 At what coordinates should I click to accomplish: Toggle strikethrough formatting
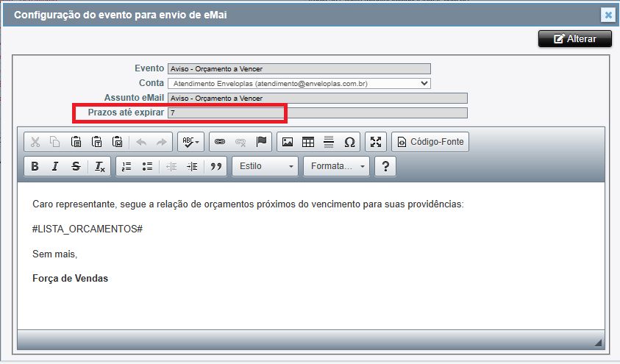click(x=76, y=167)
